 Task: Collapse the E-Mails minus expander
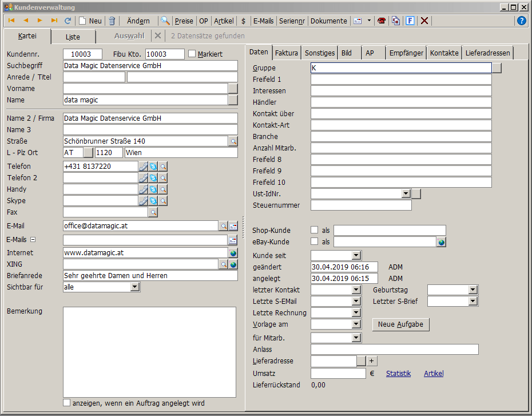pos(33,240)
